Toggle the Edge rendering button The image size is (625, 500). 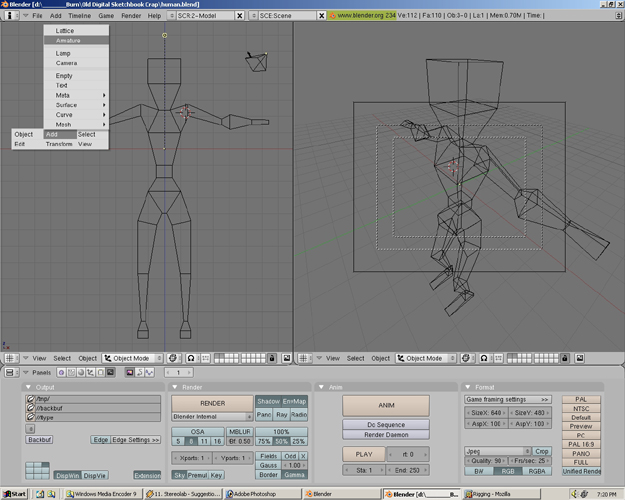[100, 440]
